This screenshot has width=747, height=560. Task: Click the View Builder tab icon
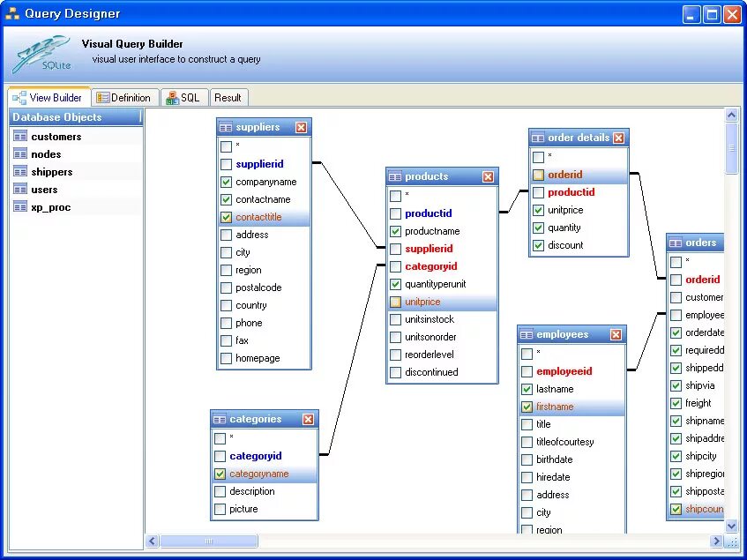click(19, 98)
